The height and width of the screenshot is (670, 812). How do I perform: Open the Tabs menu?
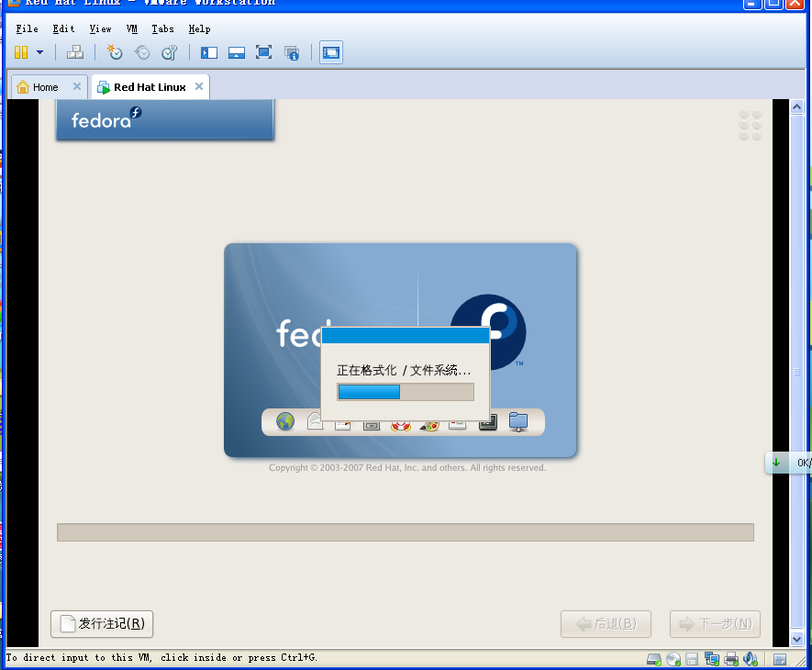[x=162, y=28]
